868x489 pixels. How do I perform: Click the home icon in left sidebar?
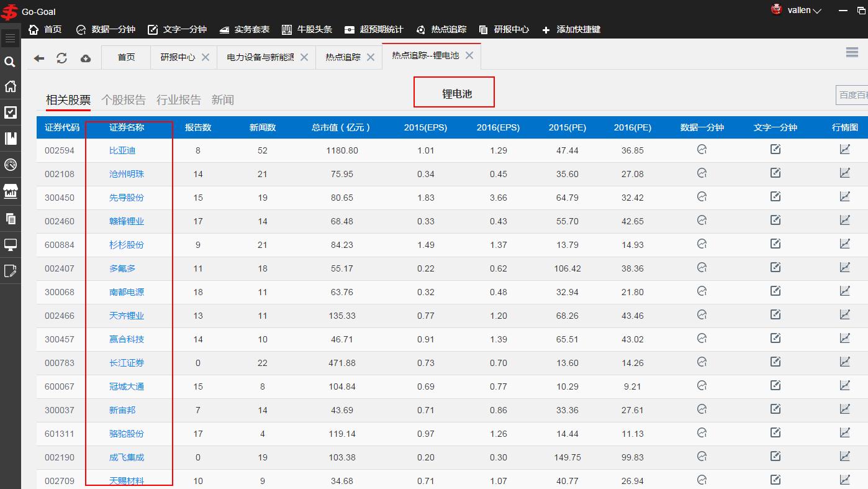[10, 86]
